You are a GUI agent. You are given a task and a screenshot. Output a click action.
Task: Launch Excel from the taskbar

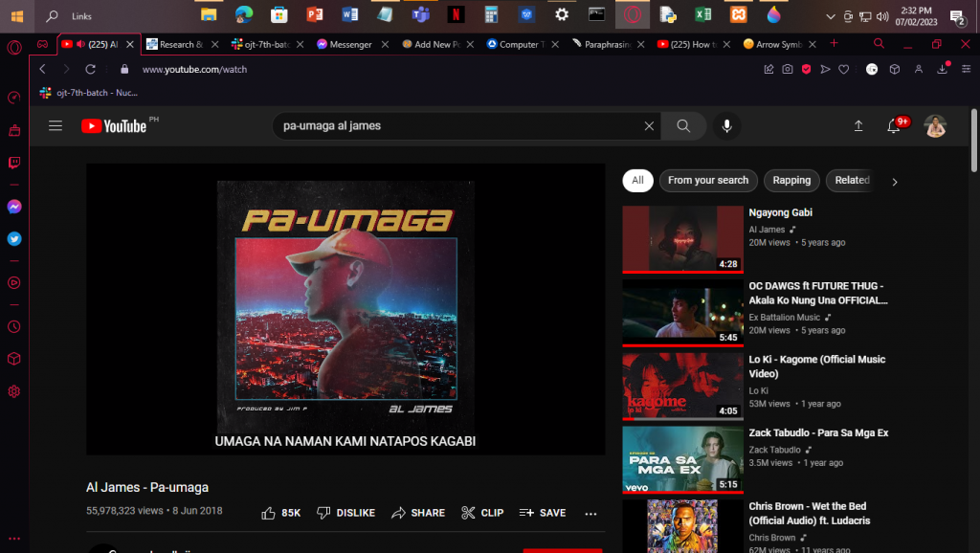703,15
